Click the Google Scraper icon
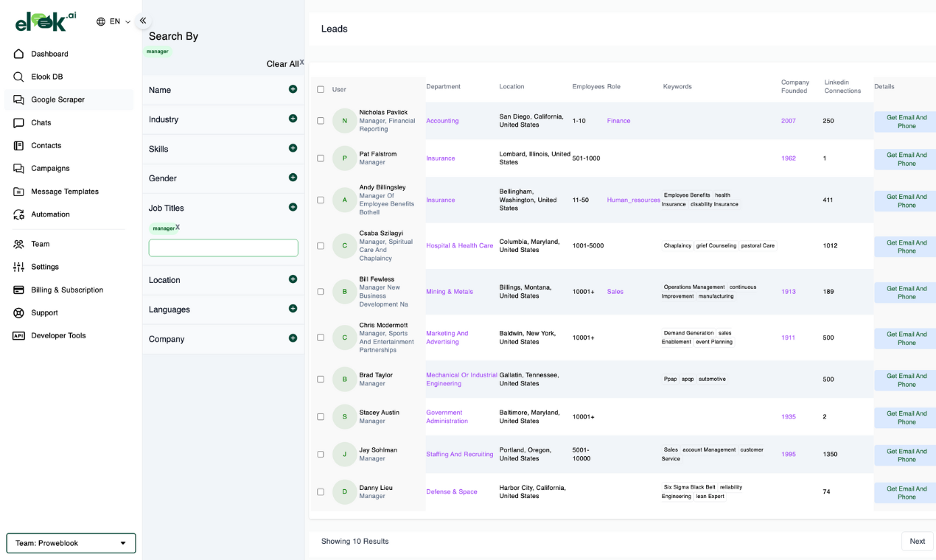This screenshot has width=936, height=560. [18, 99]
